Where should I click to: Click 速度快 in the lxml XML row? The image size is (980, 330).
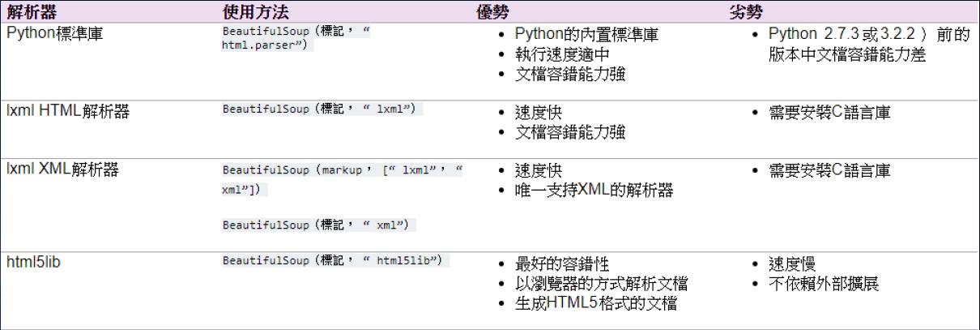[x=539, y=169]
